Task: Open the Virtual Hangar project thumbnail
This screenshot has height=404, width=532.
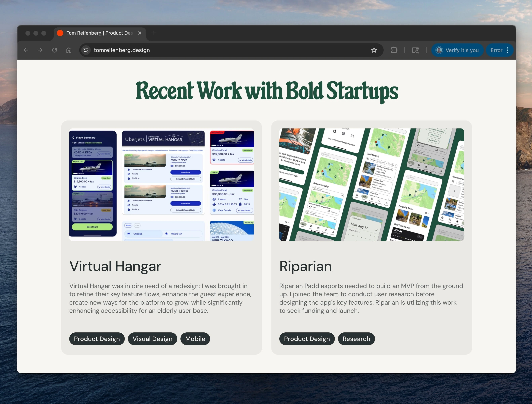Action: coord(162,185)
